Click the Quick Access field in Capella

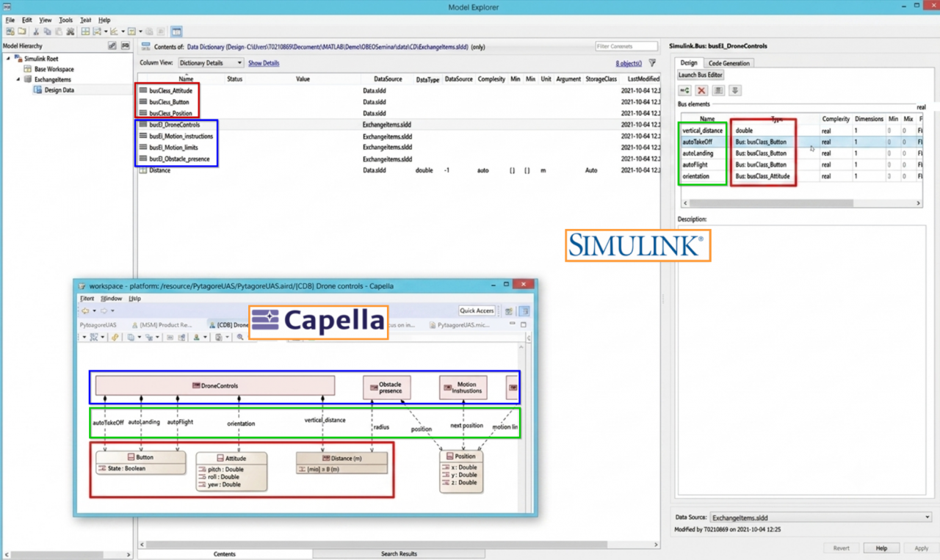477,311
